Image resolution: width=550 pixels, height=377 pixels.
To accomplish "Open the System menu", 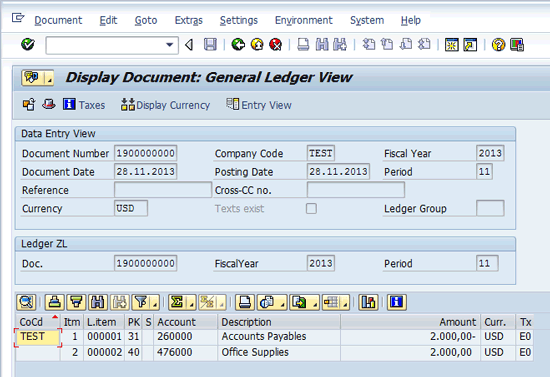I will pos(367,20).
